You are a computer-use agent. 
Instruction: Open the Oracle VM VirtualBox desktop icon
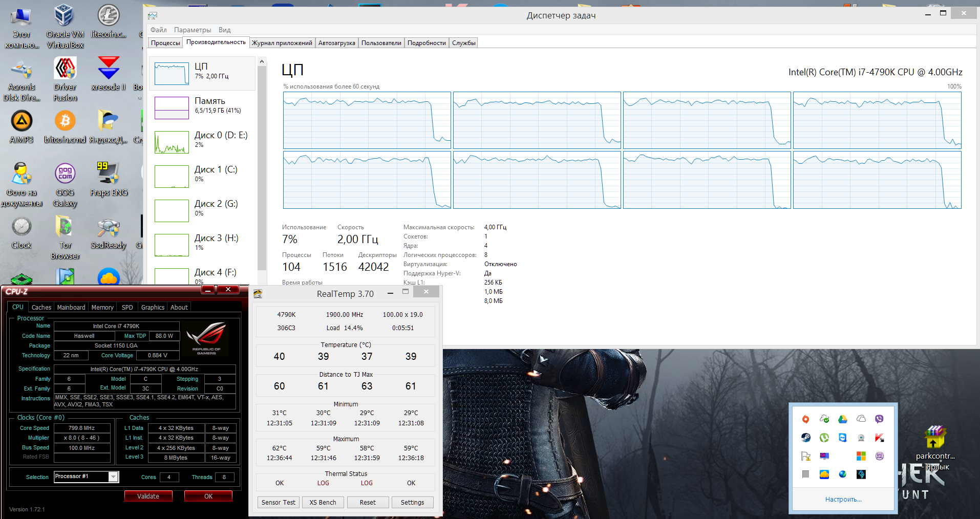point(65,26)
